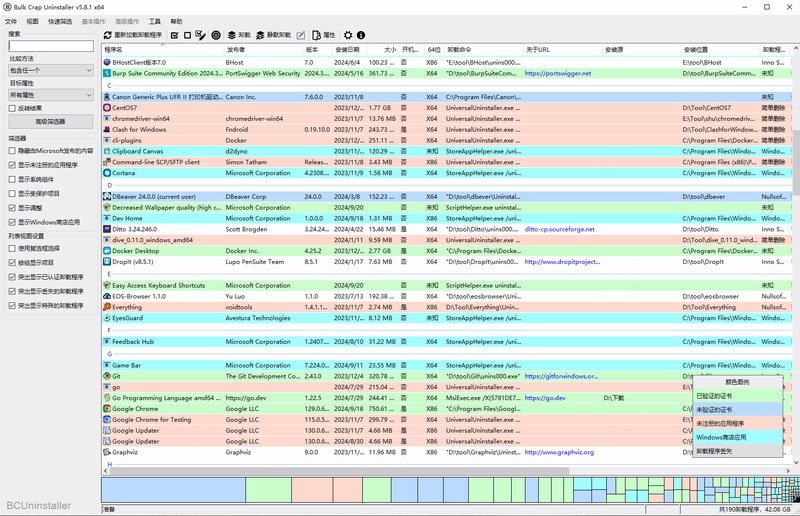Viewport: 800px width, 516px height.
Task: Click the select-all checked box toolbar icon
Action: pos(174,35)
